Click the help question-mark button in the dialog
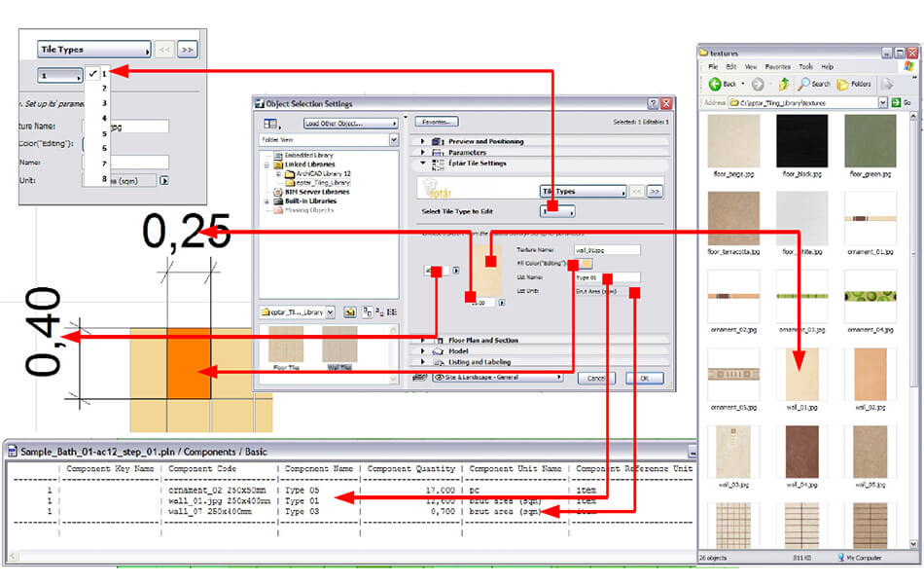This screenshot has width=924, height=584. (653, 104)
